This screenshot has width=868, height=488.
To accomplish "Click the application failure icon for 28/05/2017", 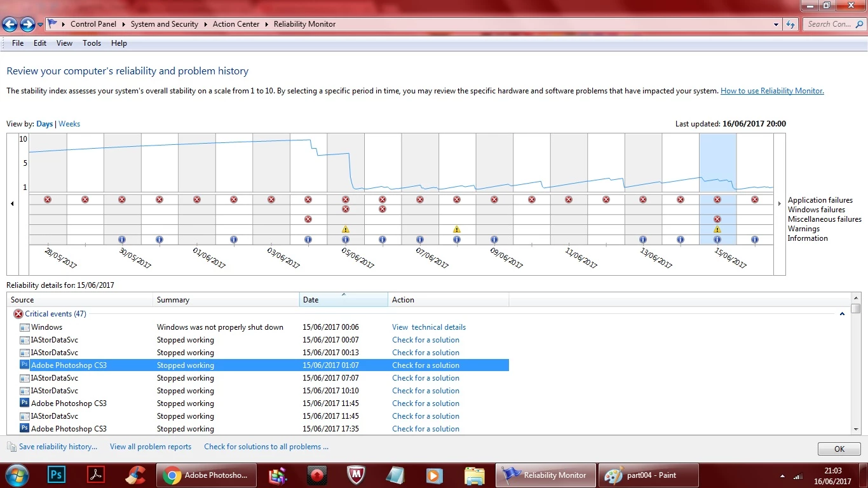I will 48,200.
